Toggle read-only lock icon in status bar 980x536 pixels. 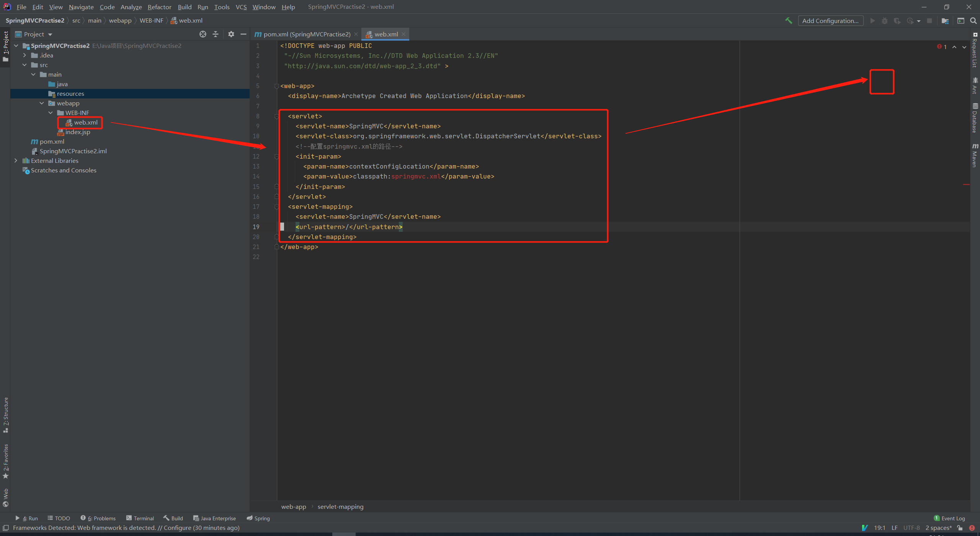click(960, 528)
